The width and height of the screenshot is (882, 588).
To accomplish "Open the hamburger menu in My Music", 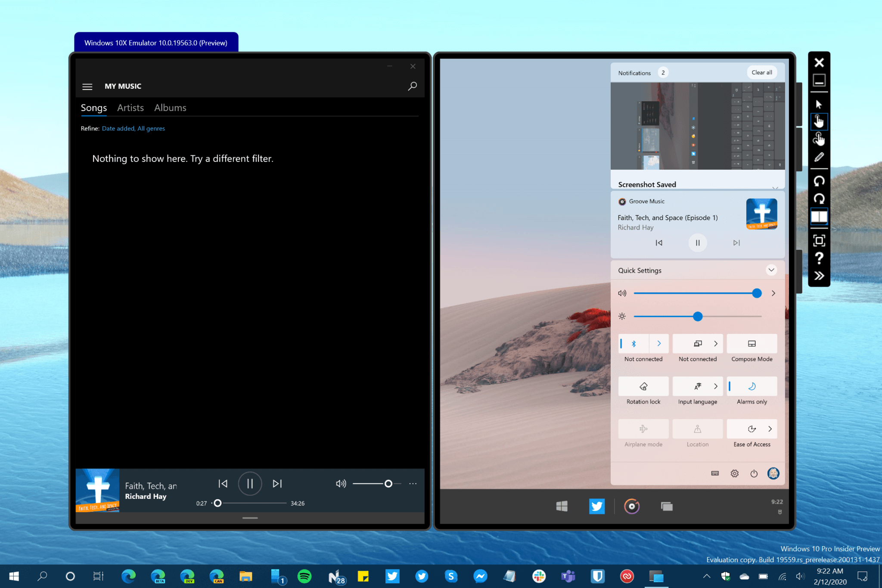I will click(87, 86).
